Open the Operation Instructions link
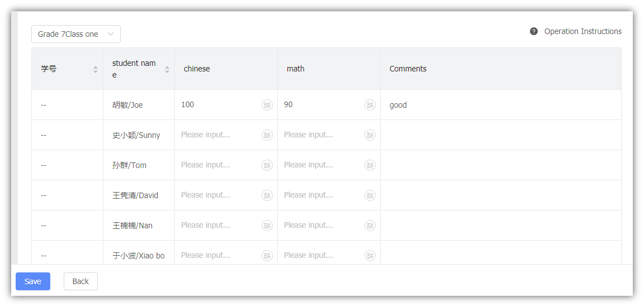 point(583,31)
